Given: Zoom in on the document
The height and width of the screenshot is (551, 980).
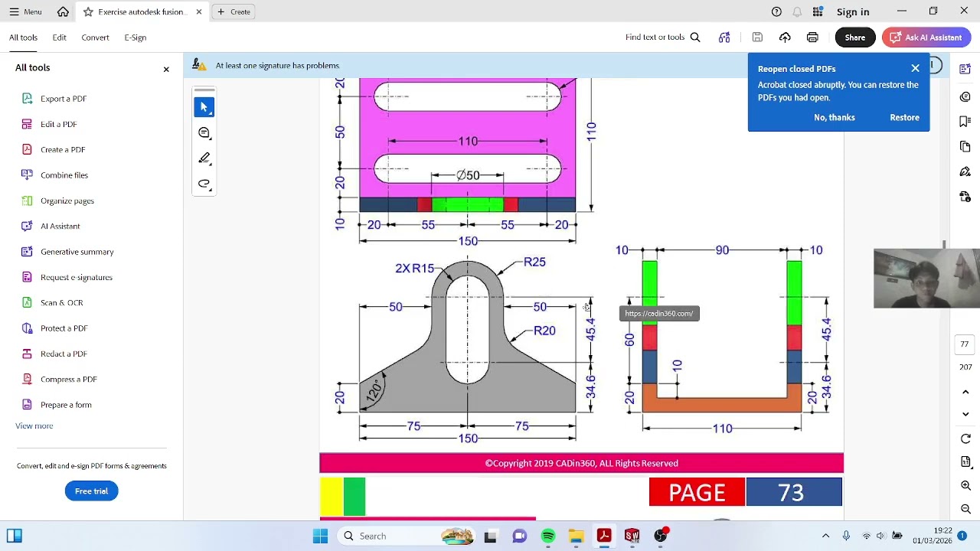Looking at the screenshot, I should tap(965, 486).
